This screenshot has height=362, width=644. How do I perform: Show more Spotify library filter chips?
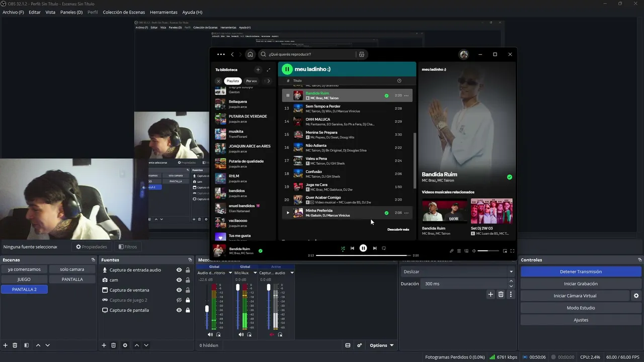[269, 81]
